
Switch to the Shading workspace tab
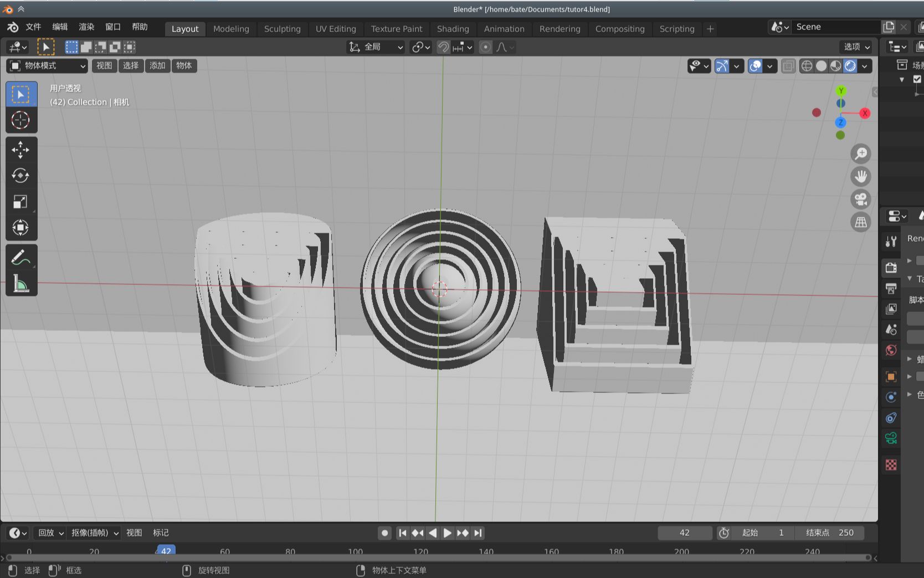click(x=453, y=29)
